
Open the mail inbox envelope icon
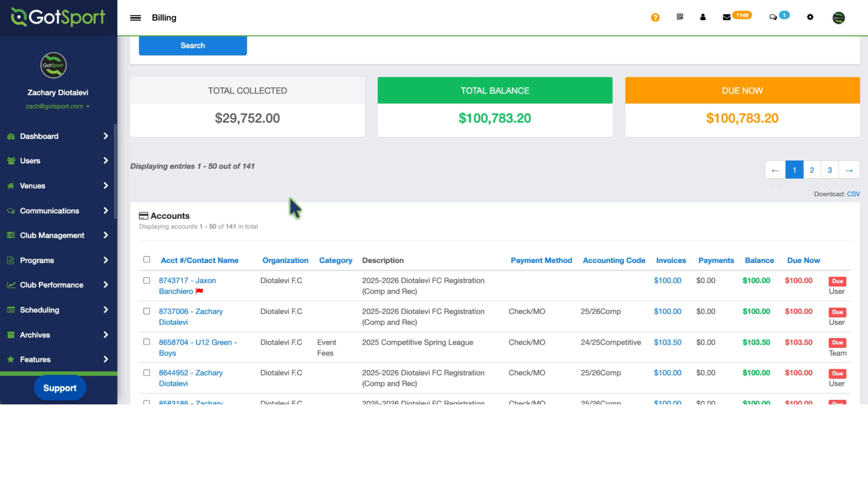[726, 17]
